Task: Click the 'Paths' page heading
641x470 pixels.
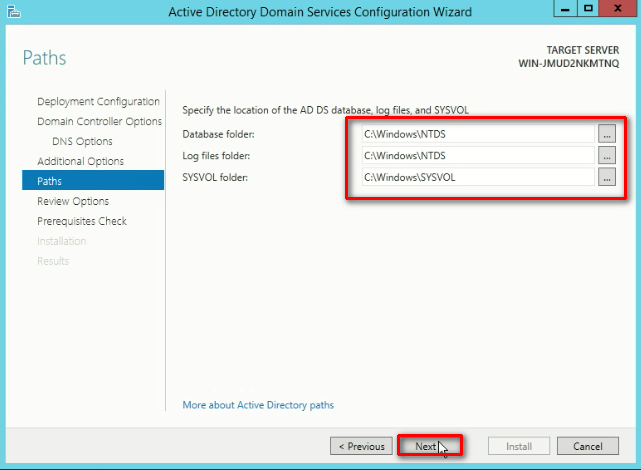Action: coord(45,58)
